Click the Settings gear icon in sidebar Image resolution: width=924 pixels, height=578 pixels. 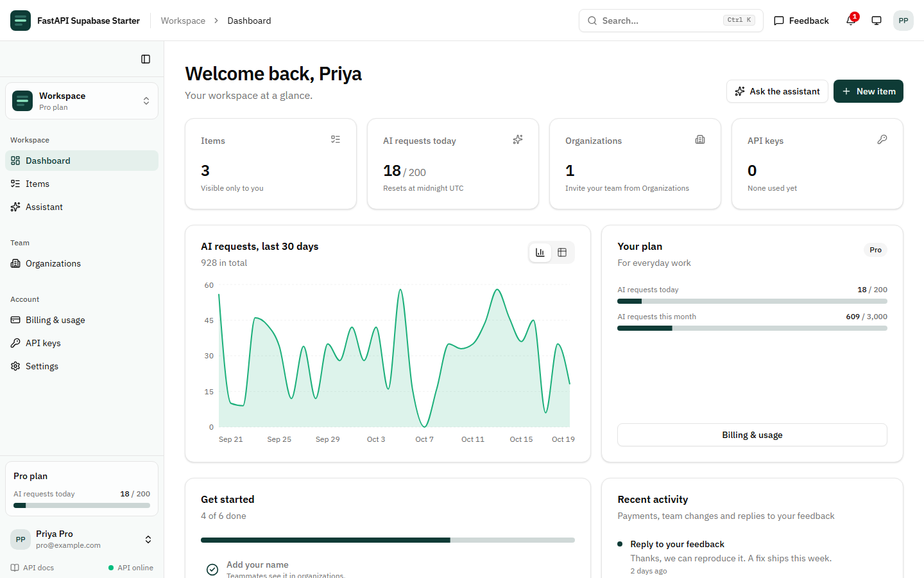coord(15,366)
